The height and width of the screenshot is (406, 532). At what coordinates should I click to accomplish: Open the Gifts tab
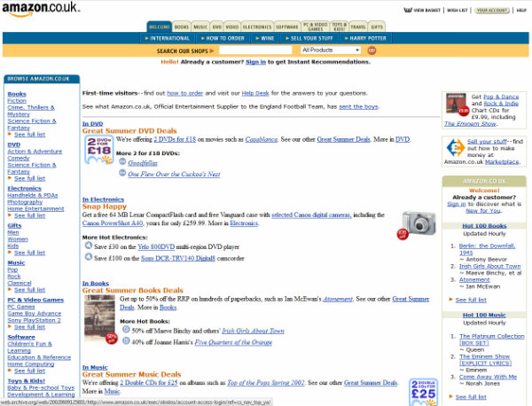[377, 27]
